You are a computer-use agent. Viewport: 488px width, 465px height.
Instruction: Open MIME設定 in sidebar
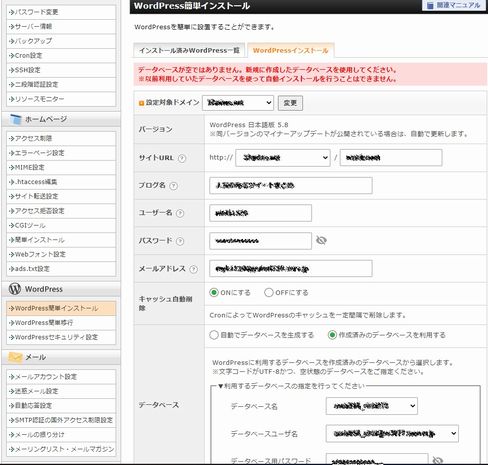point(61,167)
